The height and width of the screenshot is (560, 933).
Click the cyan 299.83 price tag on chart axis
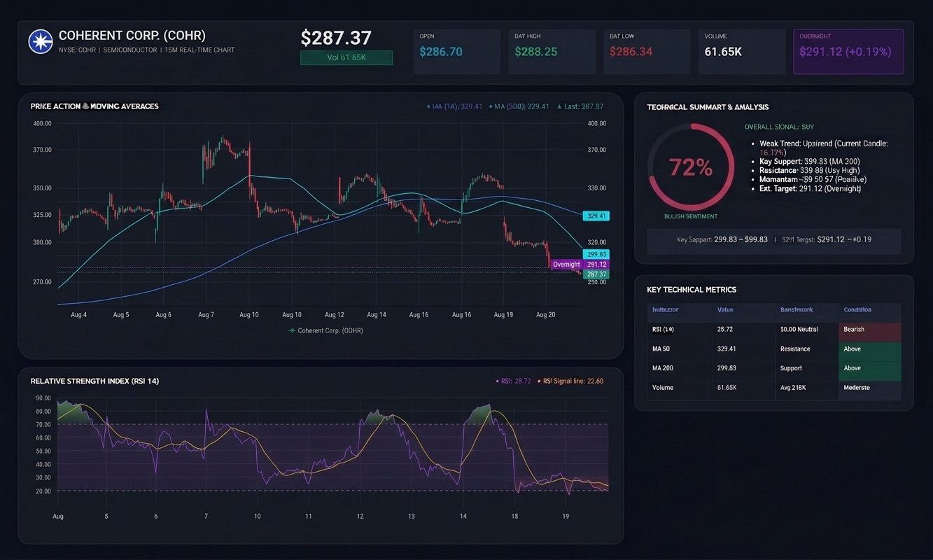click(x=596, y=254)
